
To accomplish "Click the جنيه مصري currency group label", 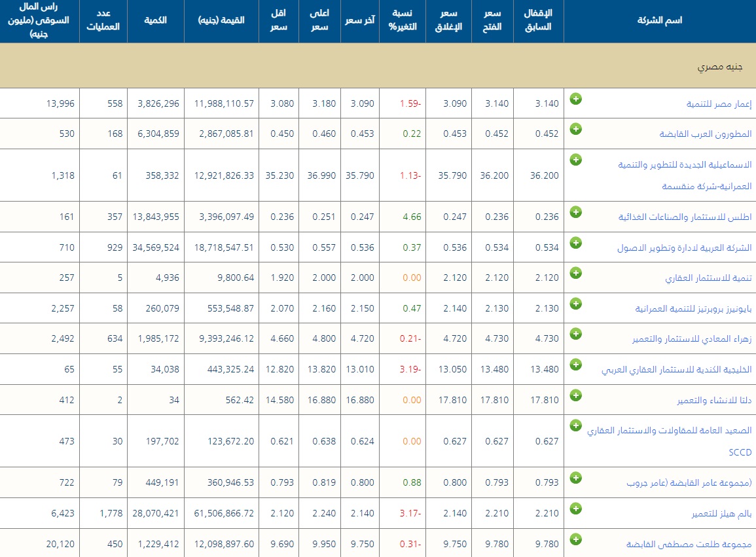I will pos(720,67).
